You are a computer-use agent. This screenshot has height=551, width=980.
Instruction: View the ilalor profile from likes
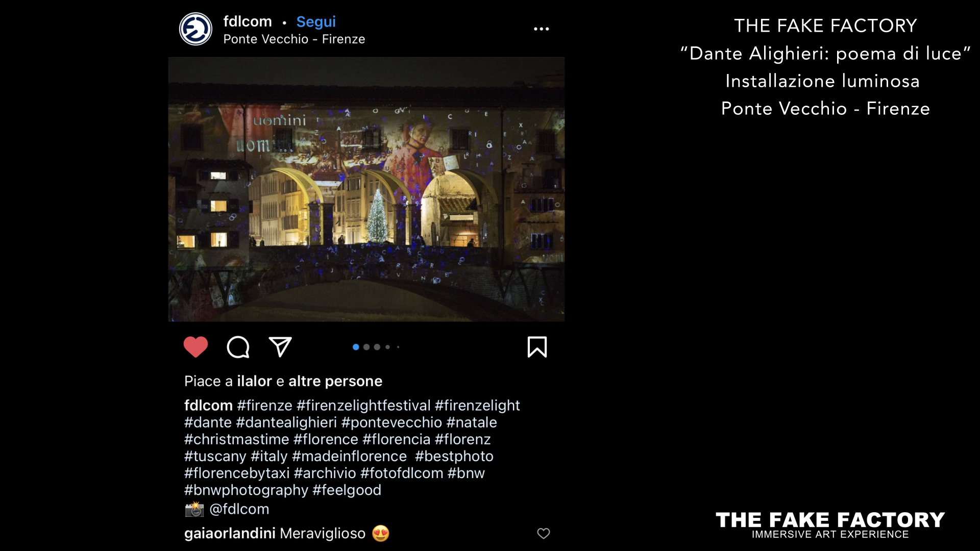[x=254, y=381]
